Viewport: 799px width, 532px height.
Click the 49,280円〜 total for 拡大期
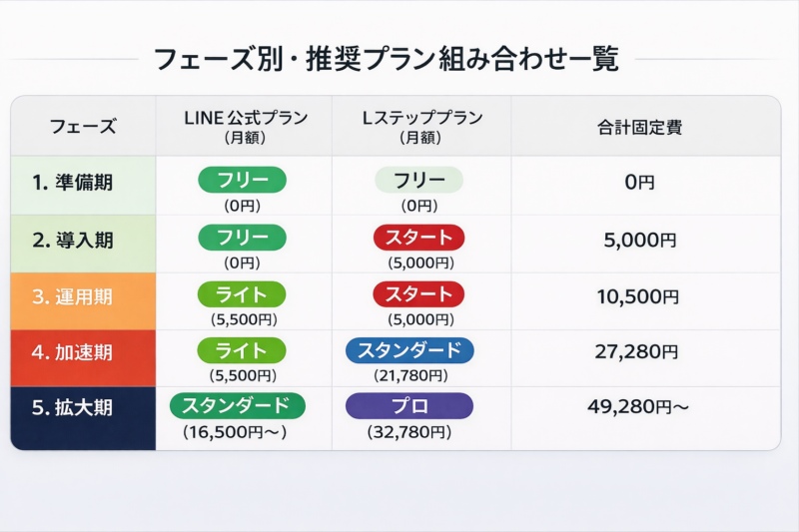coord(638,406)
